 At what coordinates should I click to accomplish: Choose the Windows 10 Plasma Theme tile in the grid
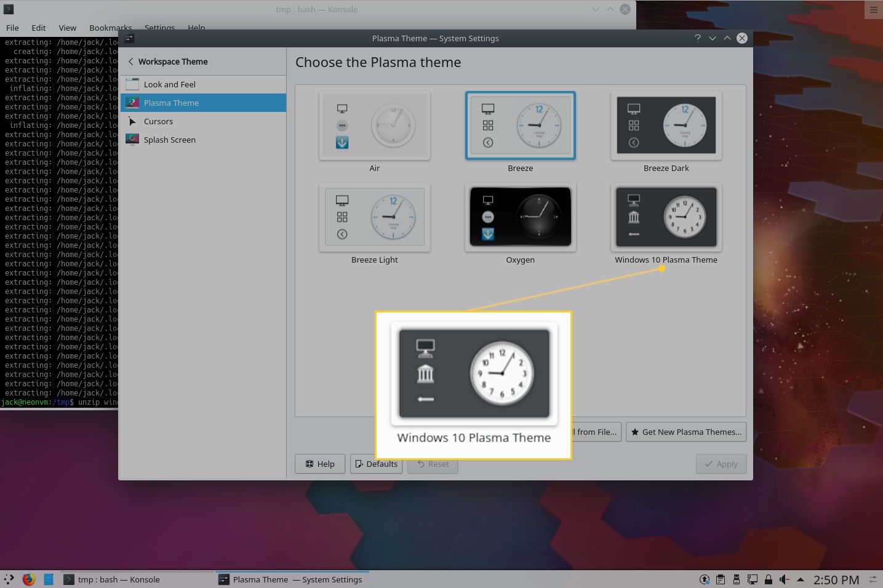pyautogui.click(x=666, y=217)
